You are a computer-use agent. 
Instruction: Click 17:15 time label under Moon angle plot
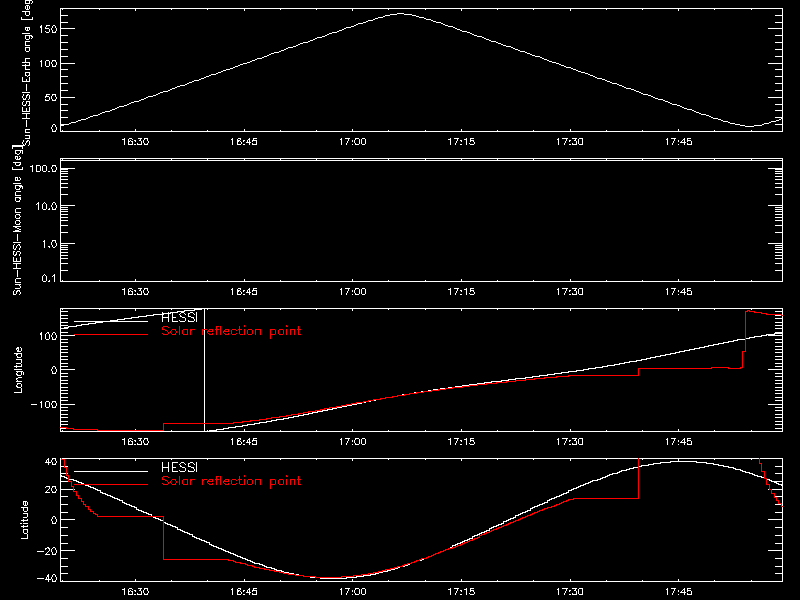point(461,291)
